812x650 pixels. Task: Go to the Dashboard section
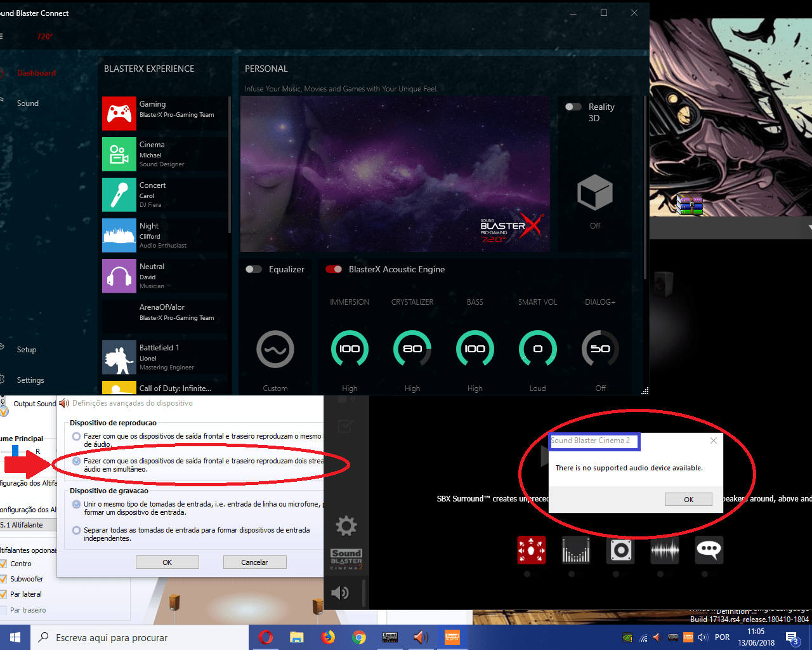[x=36, y=72]
